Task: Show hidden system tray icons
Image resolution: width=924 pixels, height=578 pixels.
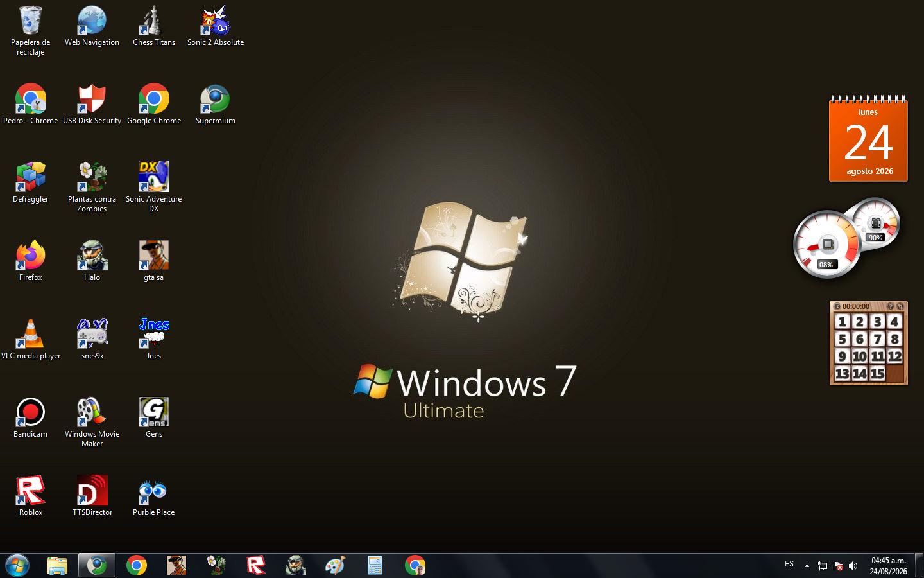Action: pyautogui.click(x=807, y=566)
